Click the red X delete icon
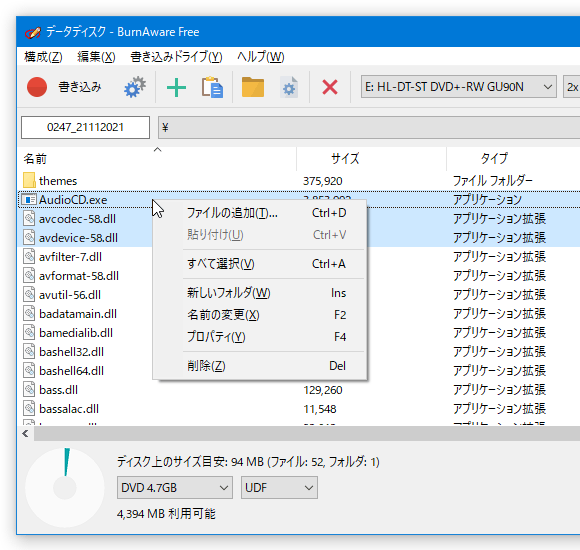Screen dimensions: 580x550 [x=330, y=88]
